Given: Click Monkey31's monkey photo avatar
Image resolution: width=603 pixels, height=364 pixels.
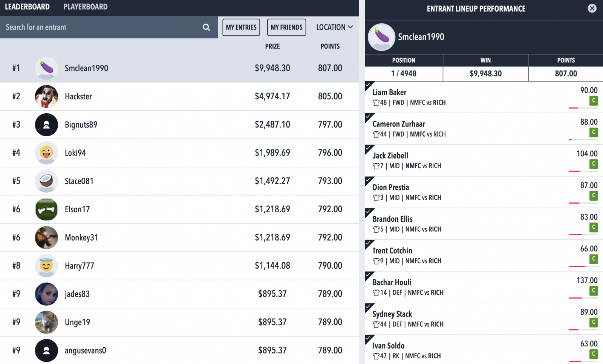Looking at the screenshot, I should point(46,238).
